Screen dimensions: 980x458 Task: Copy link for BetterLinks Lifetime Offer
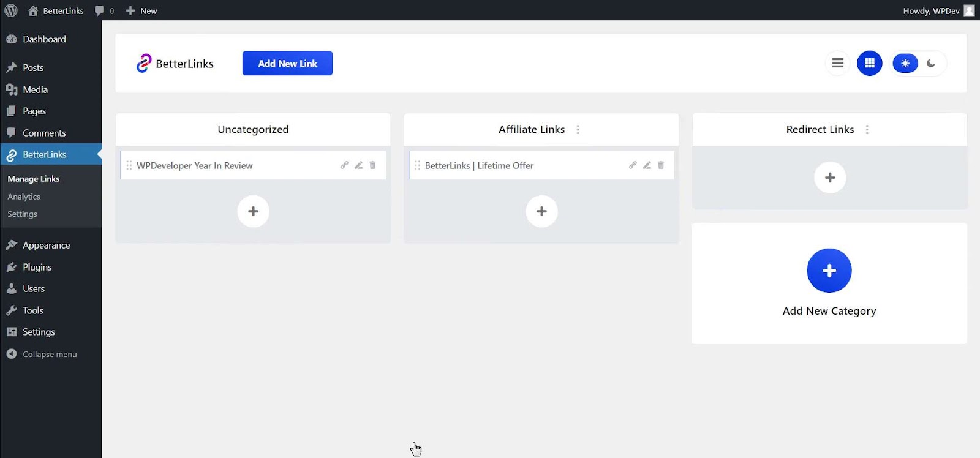coord(633,165)
